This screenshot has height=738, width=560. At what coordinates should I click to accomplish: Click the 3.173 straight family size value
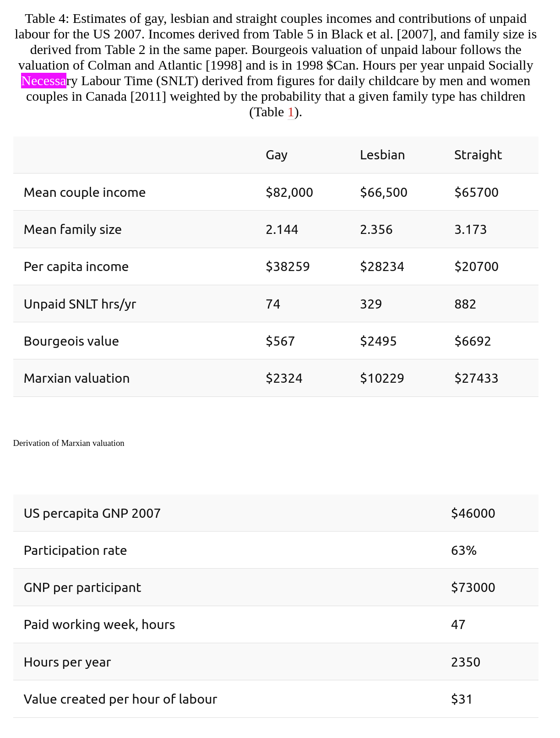[x=470, y=229]
